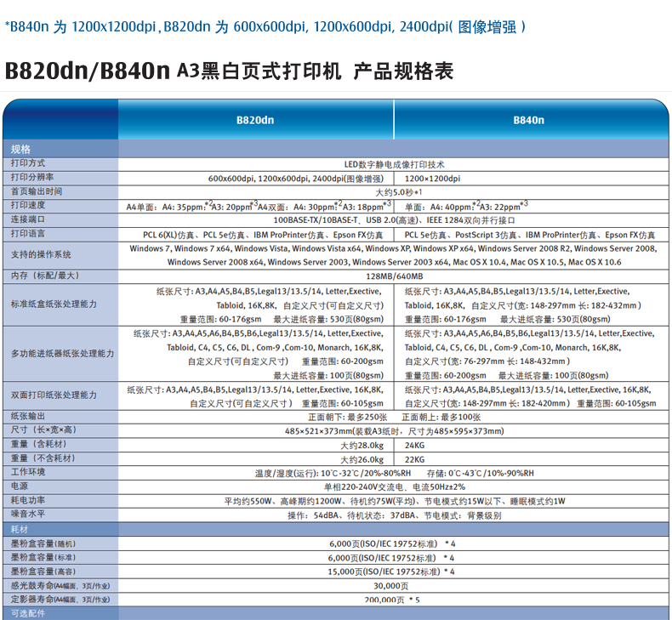Click the '打印方式' row label
This screenshot has width=672, height=620.
click(28, 163)
